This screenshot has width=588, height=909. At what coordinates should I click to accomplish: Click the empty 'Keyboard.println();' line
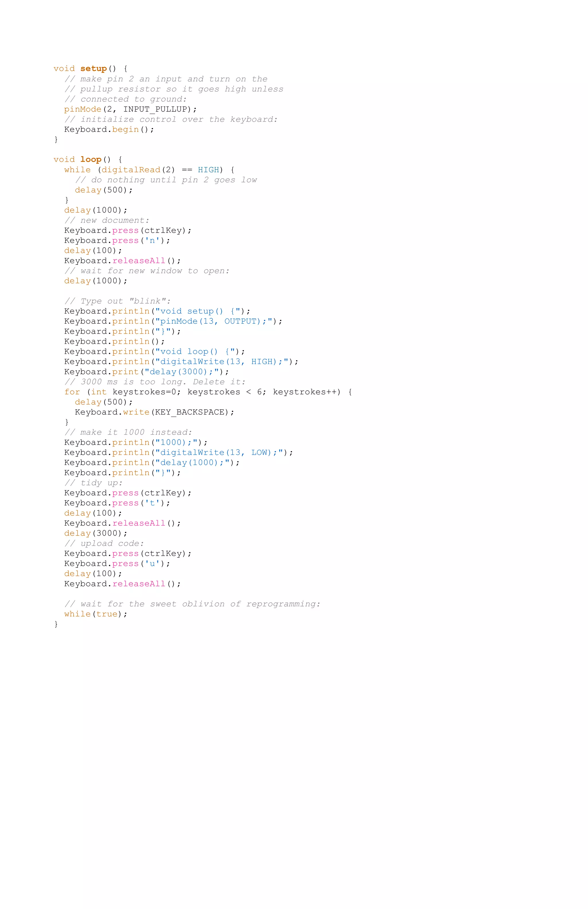click(x=115, y=341)
